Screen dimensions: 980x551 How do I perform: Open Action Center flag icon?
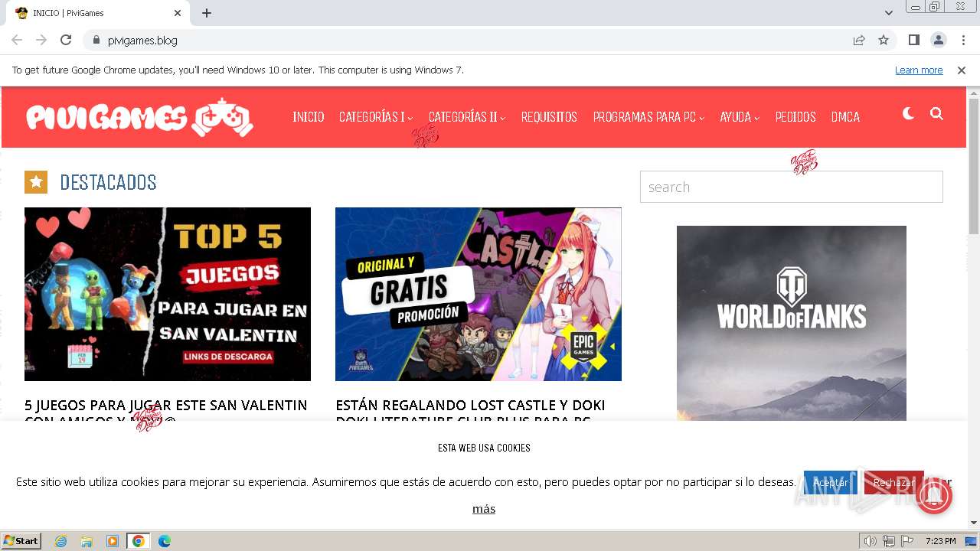(x=907, y=541)
